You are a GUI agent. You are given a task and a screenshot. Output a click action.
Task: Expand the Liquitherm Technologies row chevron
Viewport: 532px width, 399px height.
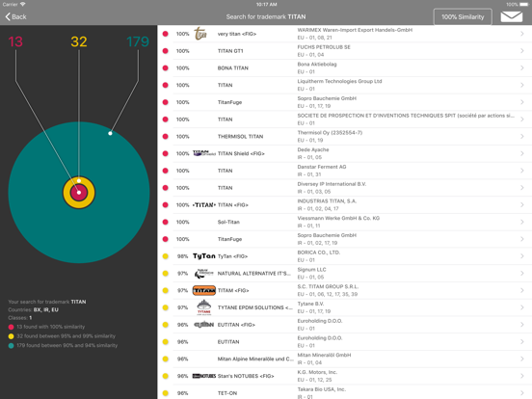521,85
